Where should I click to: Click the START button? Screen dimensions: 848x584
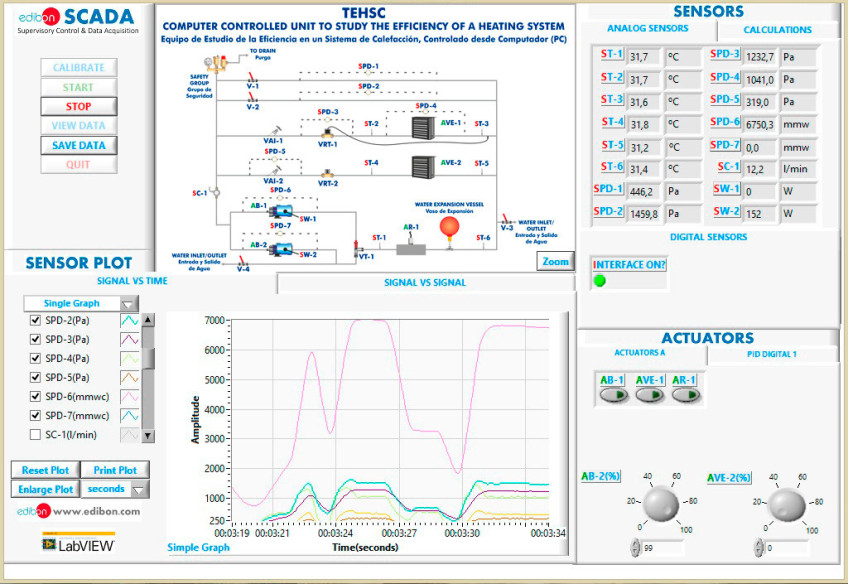79,87
